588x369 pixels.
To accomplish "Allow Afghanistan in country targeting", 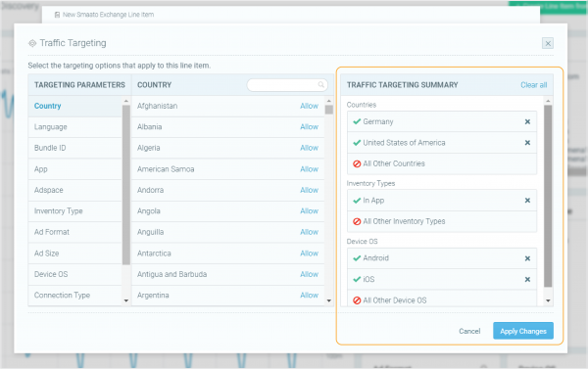I will coord(309,106).
